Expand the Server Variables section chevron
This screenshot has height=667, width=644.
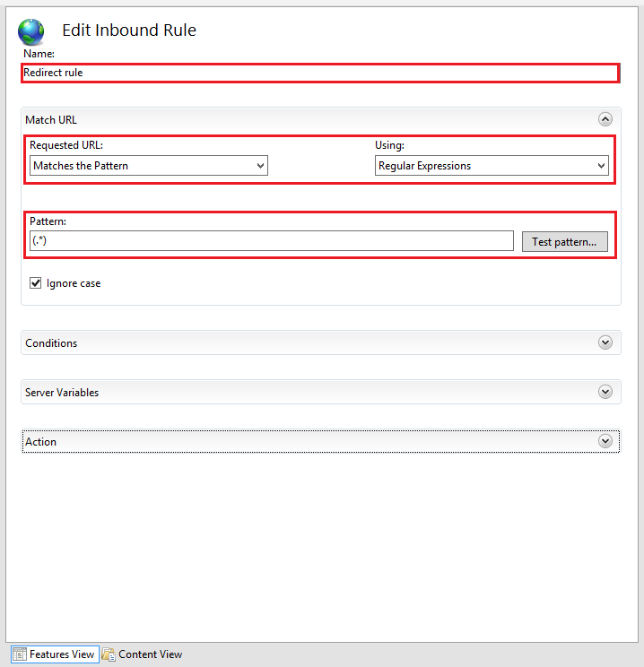[605, 392]
